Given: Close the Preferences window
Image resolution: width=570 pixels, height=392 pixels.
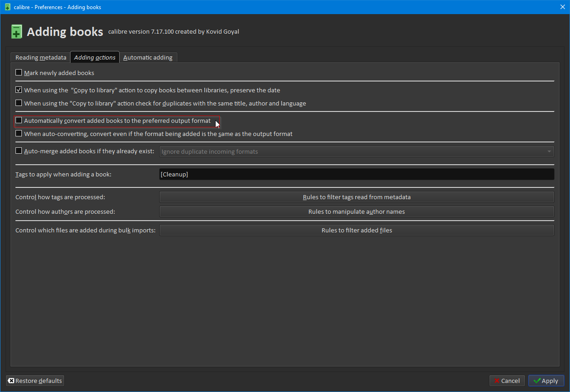Looking at the screenshot, I should pos(562,7).
